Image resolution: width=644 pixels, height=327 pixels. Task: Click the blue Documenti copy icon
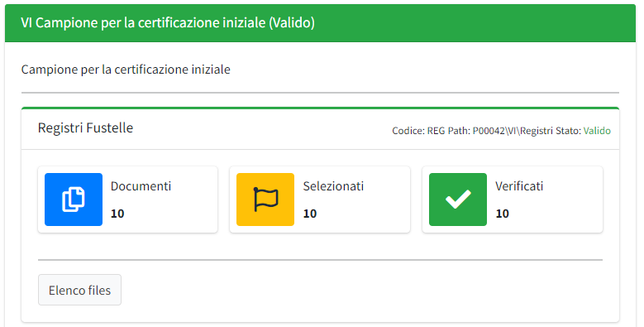(x=74, y=200)
